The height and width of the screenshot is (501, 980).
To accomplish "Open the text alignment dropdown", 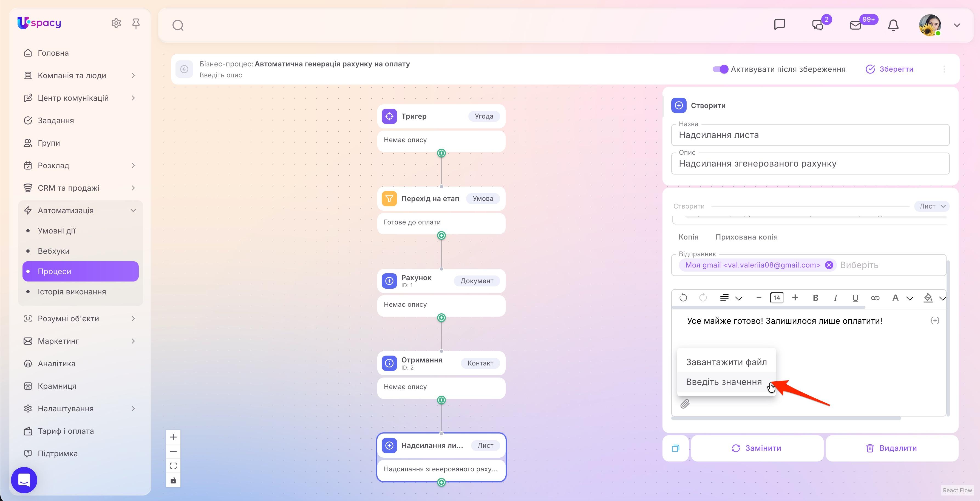I will click(x=731, y=298).
